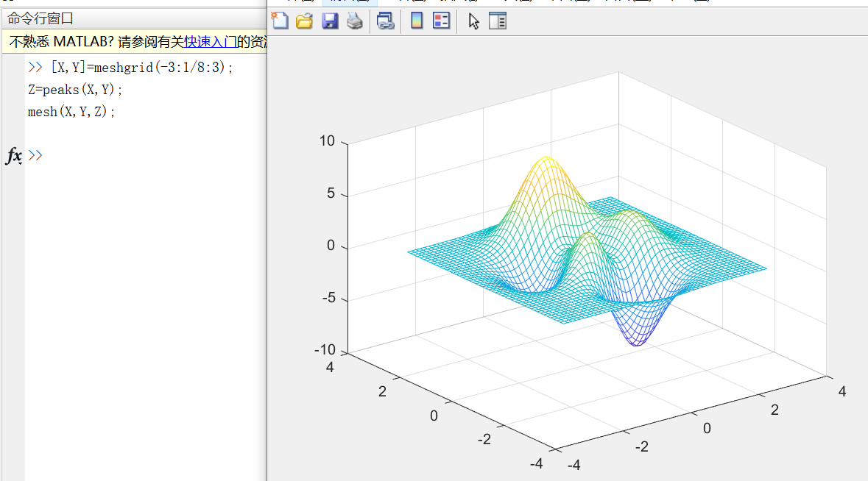
Task: Print the figure with the printer icon
Action: (x=355, y=21)
